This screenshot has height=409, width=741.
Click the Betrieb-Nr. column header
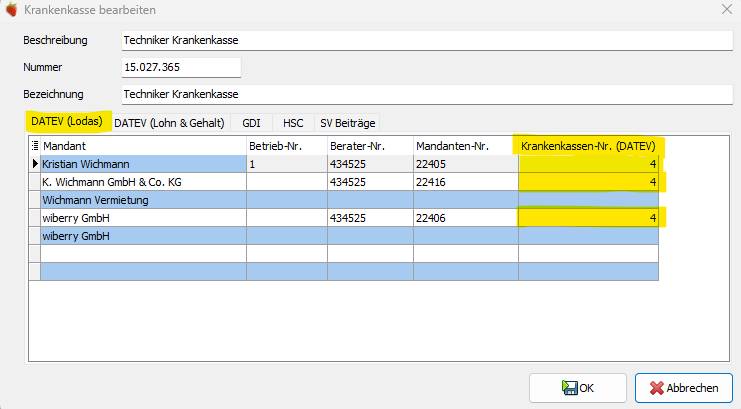(287, 146)
